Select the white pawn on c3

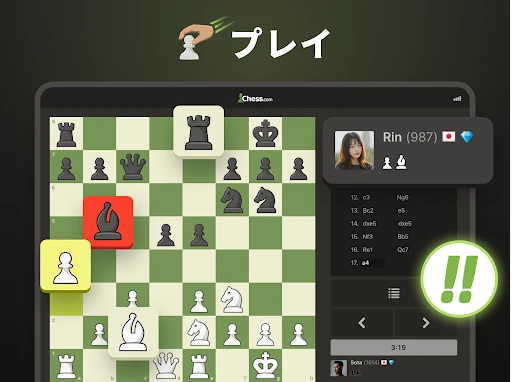click(x=133, y=298)
